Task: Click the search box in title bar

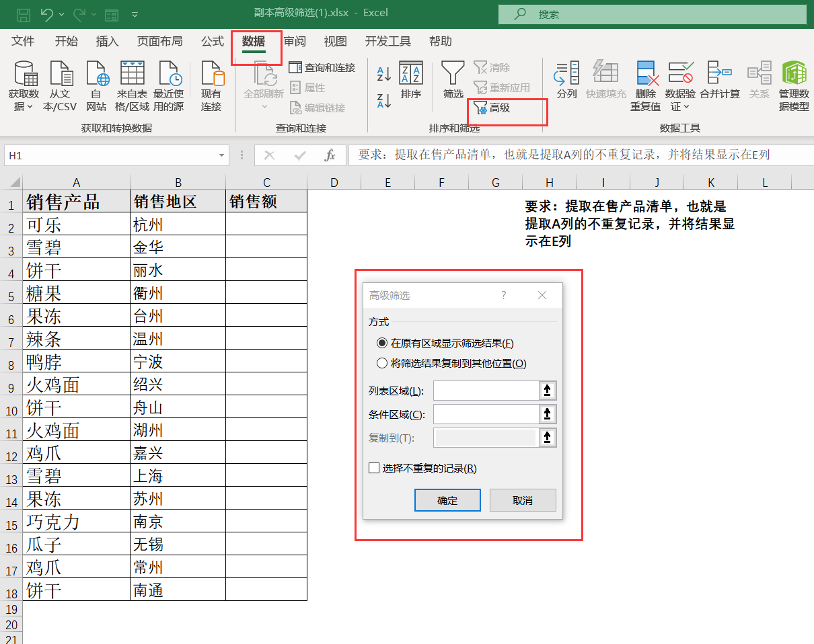Action: [652, 13]
